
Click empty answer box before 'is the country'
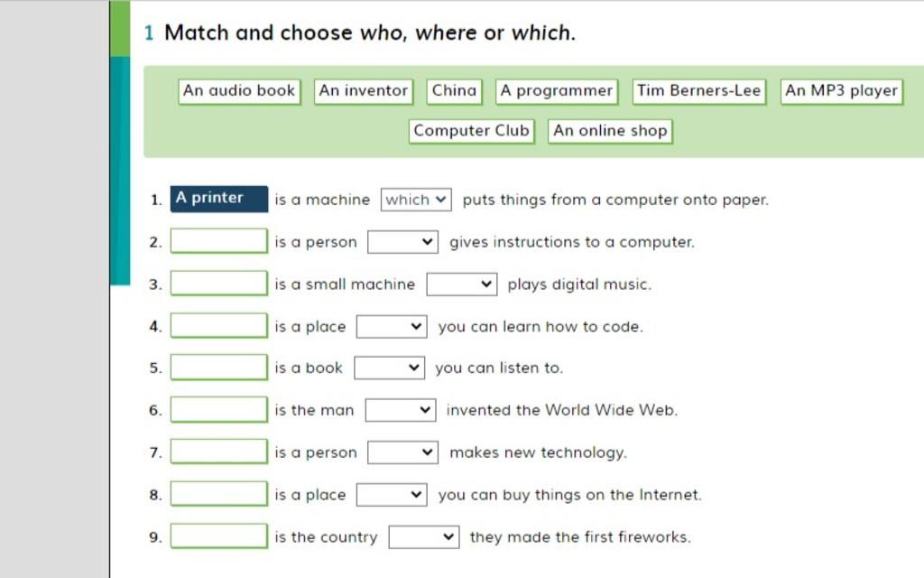[219, 537]
